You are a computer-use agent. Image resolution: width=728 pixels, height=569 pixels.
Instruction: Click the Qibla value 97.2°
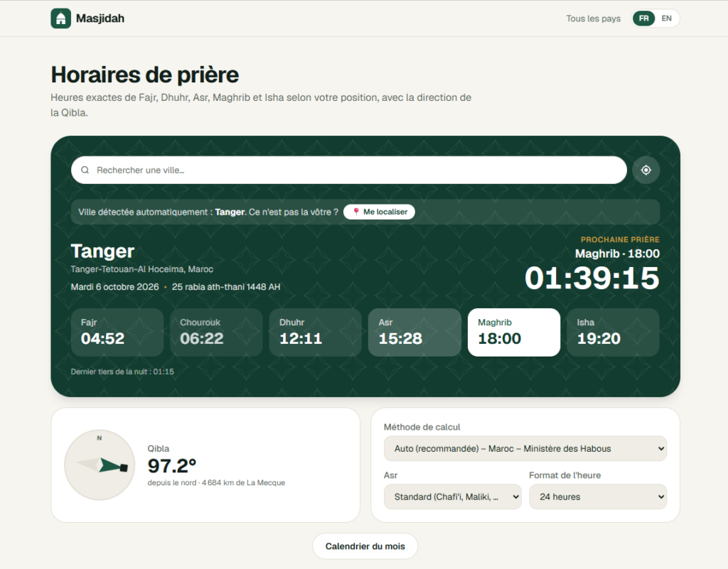tap(172, 465)
